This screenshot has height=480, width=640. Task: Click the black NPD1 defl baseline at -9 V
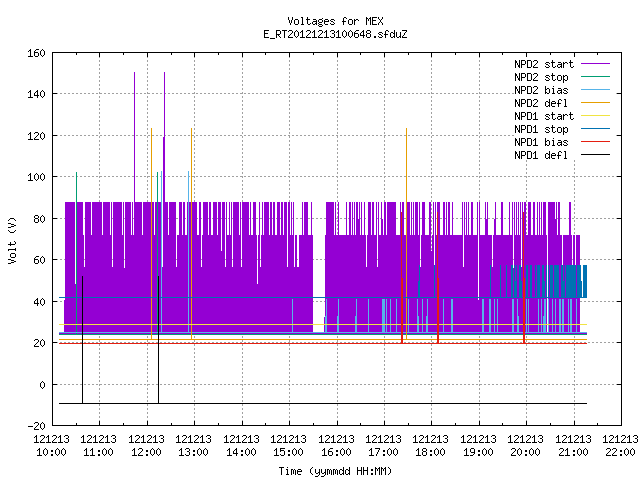323,404
